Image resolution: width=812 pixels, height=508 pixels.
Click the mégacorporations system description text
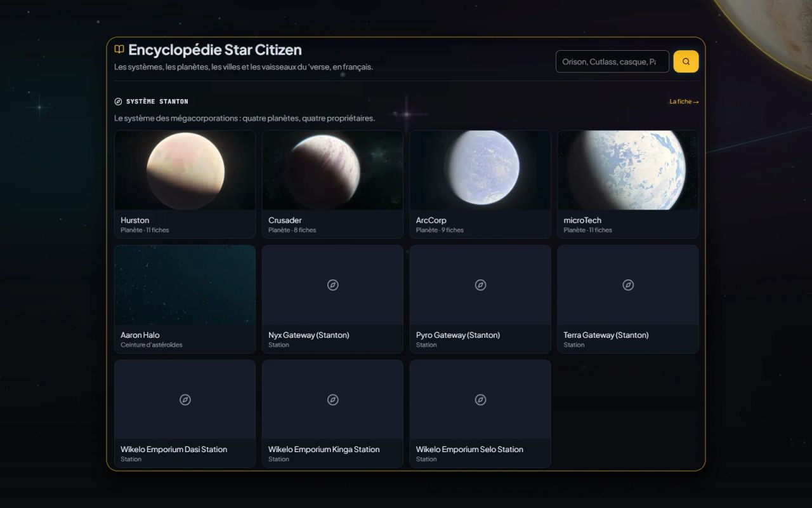coord(245,118)
